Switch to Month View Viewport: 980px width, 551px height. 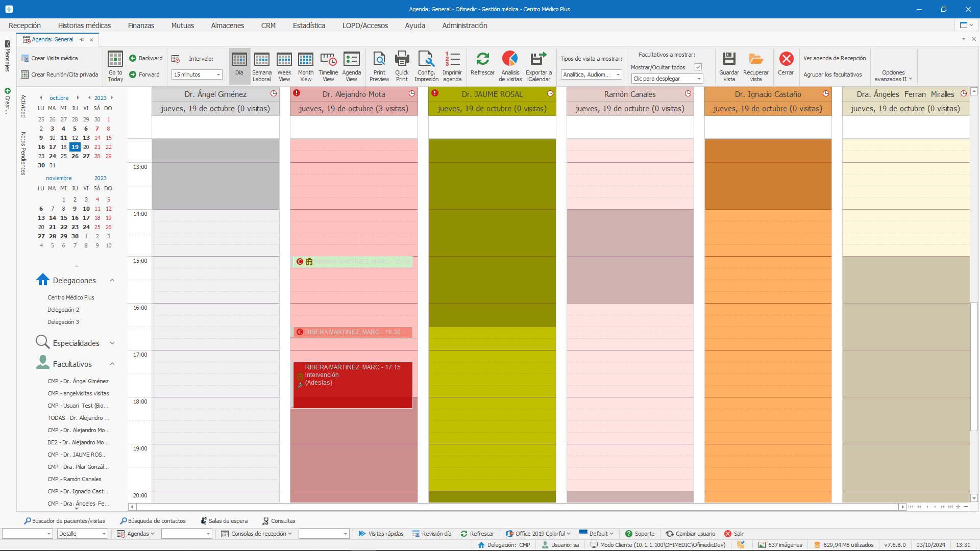(x=306, y=60)
